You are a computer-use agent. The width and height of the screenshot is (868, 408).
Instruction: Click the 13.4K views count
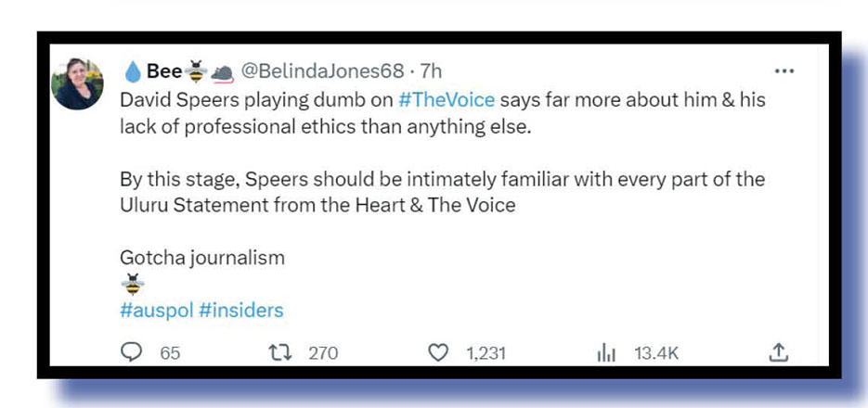[x=656, y=353]
